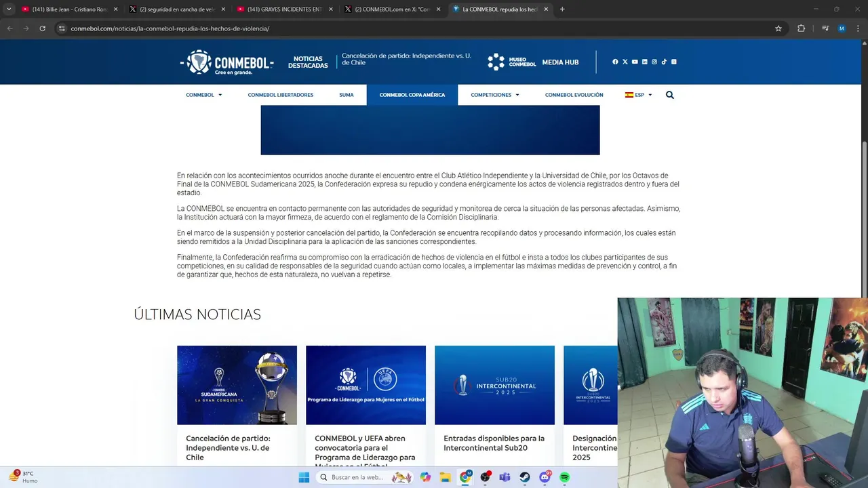Open Copilot from taskbar
868x488 pixels.
click(425, 477)
